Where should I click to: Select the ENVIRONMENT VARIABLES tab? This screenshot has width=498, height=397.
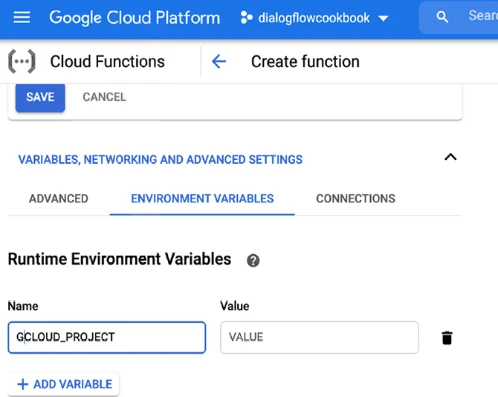202,199
